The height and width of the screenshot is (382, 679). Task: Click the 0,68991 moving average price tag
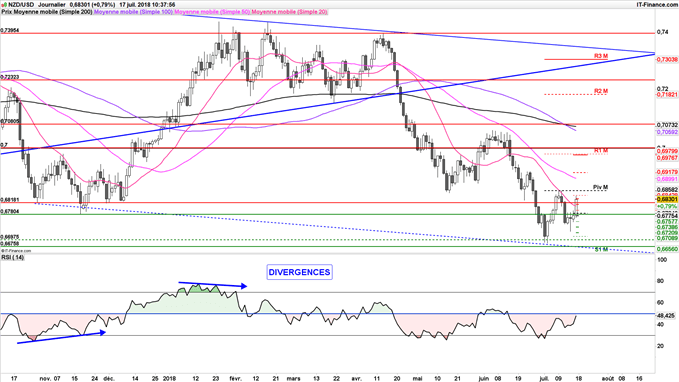coord(667,178)
